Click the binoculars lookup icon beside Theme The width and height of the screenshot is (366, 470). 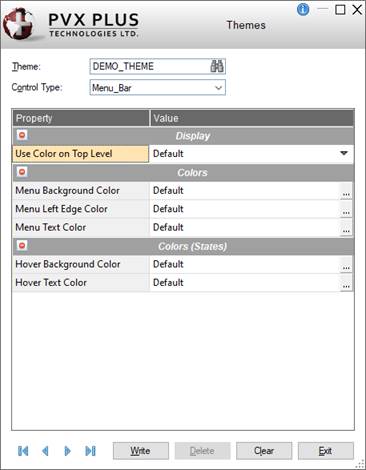pyautogui.click(x=217, y=66)
